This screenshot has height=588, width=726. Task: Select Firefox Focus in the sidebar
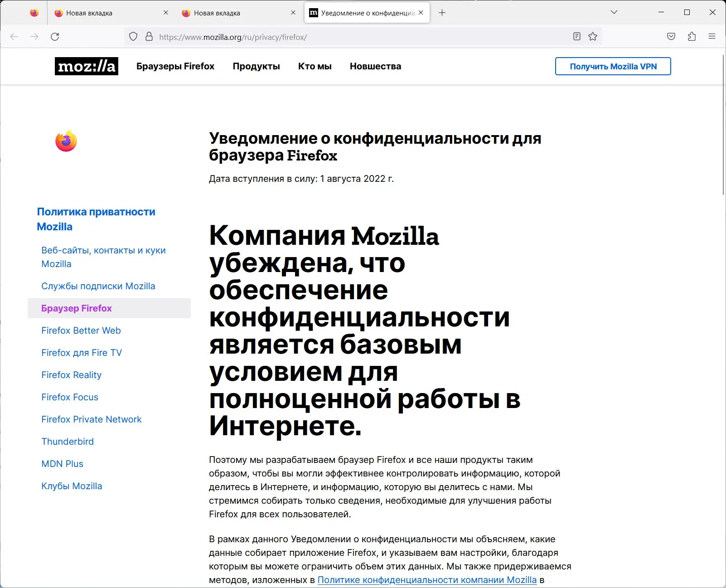pyautogui.click(x=70, y=397)
